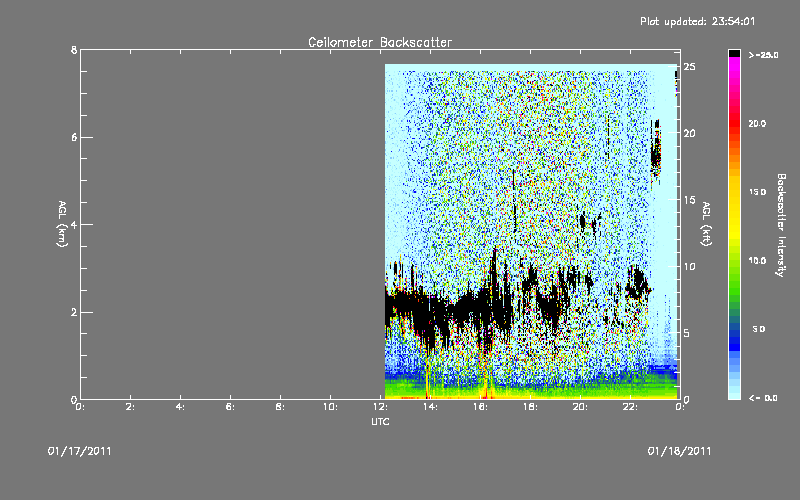The height and width of the screenshot is (500, 800).
Task: Click the end date '01/18/2011'
Action: coord(679,451)
